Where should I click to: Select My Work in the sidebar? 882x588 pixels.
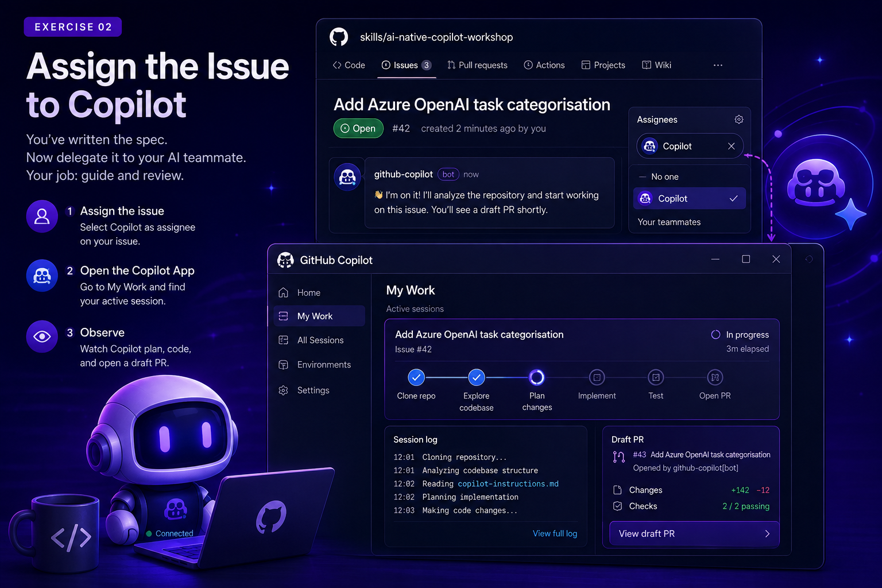pos(319,316)
